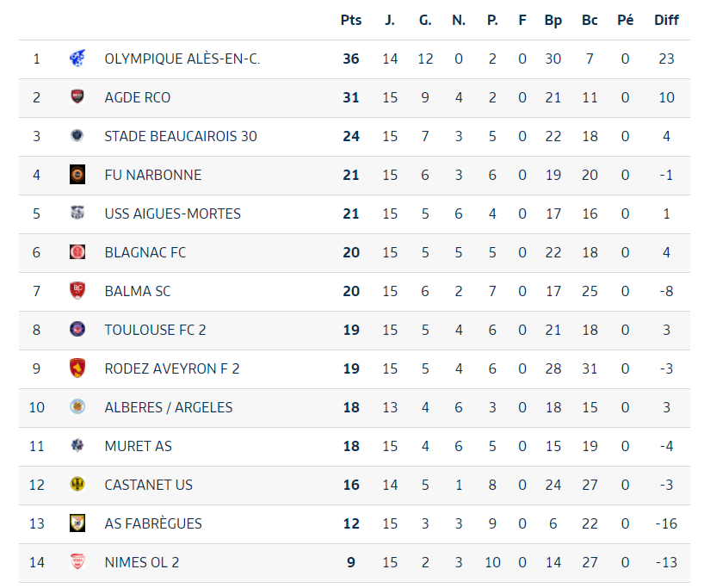Select the Castanet US yellow logo

77,484
